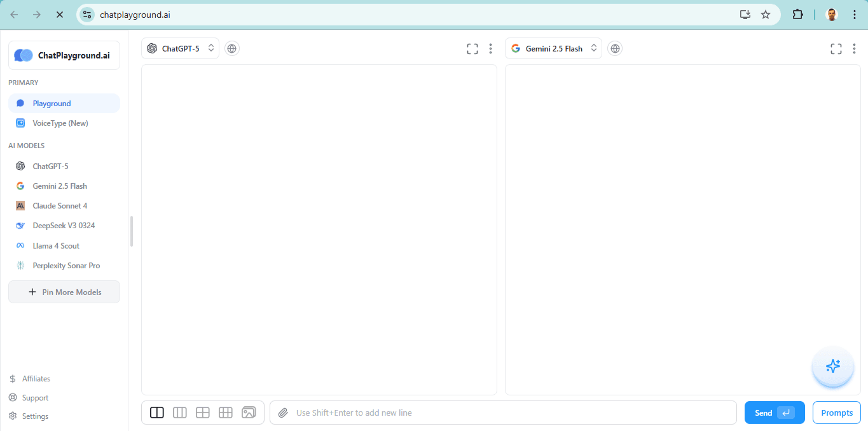
Task: Enable web search for ChatGPT-5 panel
Action: coord(231,48)
